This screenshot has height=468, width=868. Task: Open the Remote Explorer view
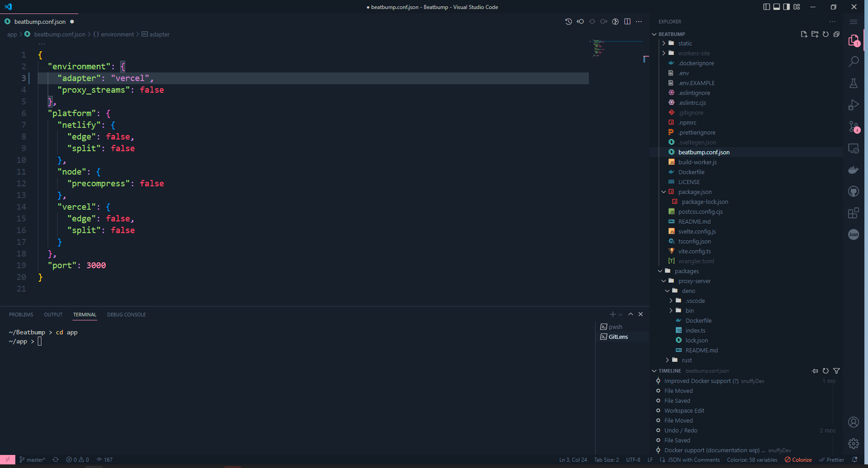pos(854,148)
